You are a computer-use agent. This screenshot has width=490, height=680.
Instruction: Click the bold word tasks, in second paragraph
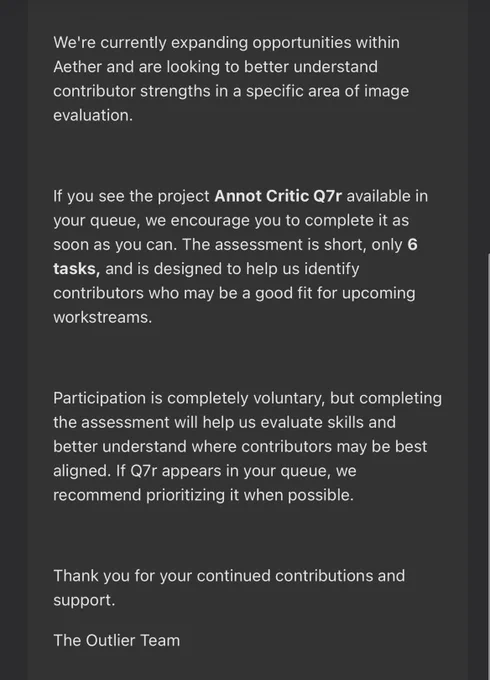(76, 269)
